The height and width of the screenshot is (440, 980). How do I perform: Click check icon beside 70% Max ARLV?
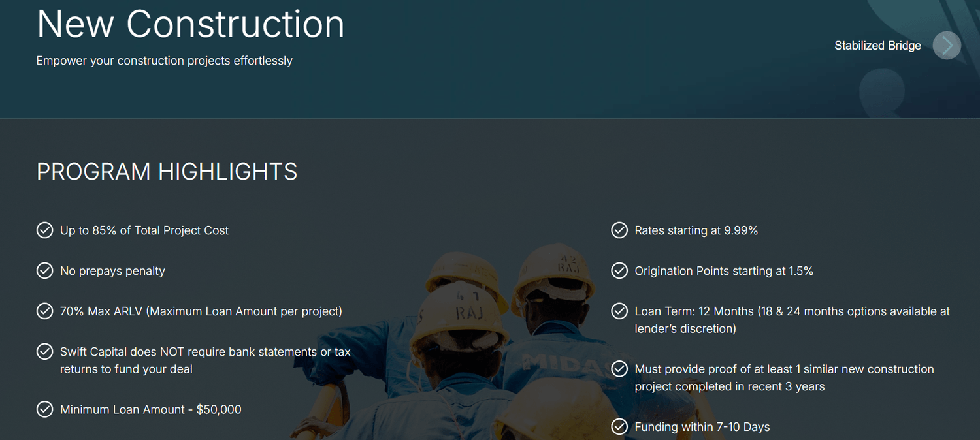(44, 311)
